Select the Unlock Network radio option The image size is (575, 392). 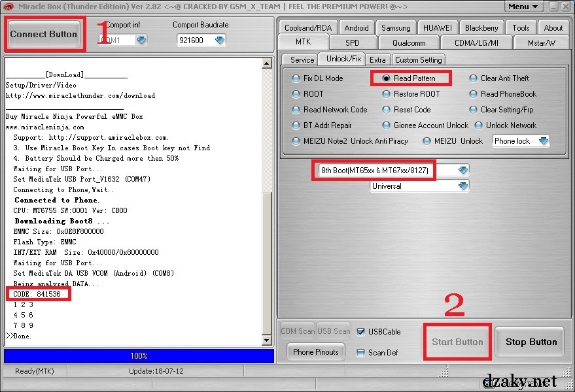[x=505, y=125]
